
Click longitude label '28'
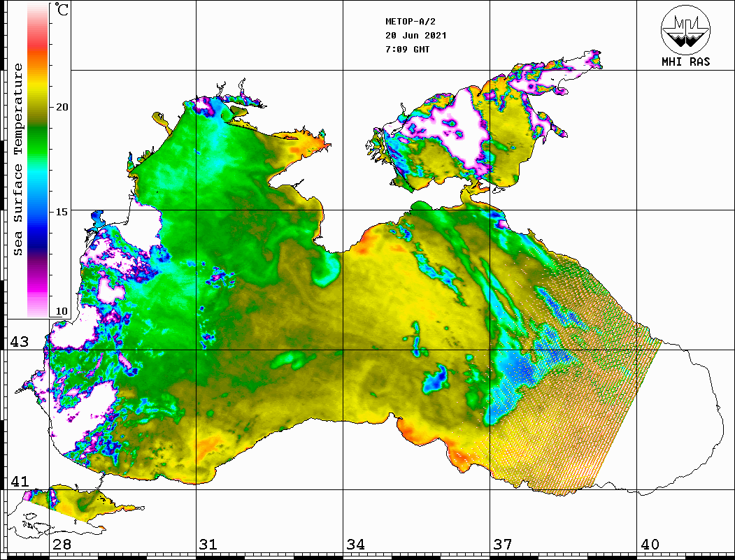tap(62, 545)
